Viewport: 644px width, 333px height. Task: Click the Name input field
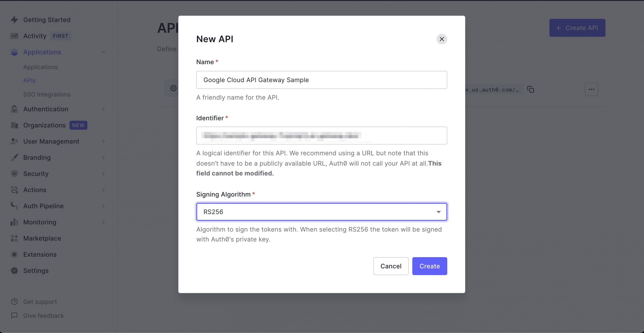pos(321,80)
